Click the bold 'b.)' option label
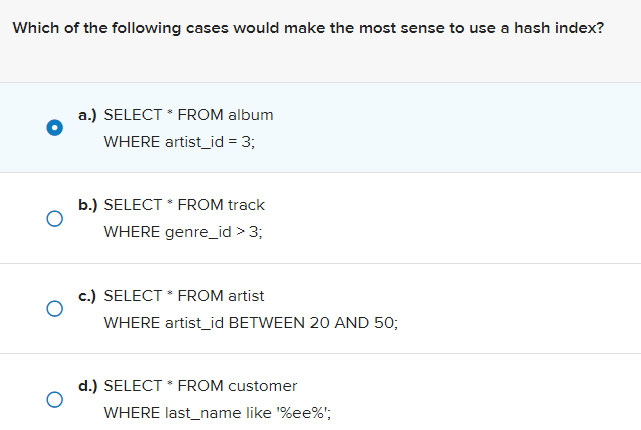 (x=87, y=205)
